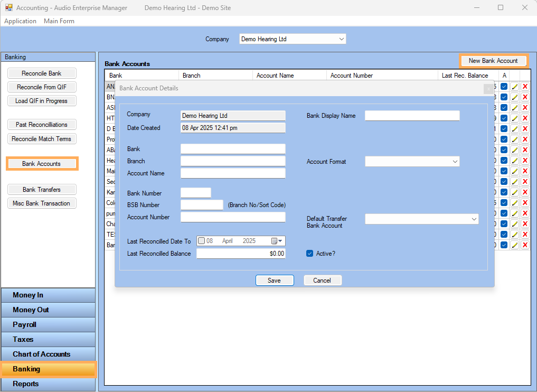Click into the Bank Display Name field
The image size is (537, 392).
[x=412, y=116]
